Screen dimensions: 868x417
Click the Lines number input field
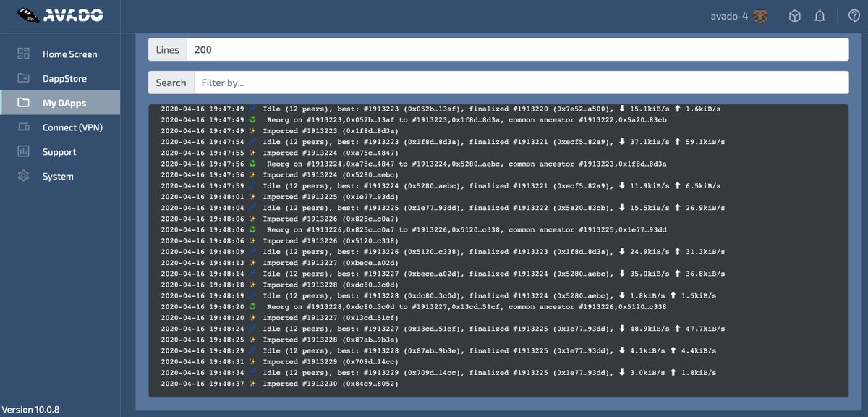point(517,50)
